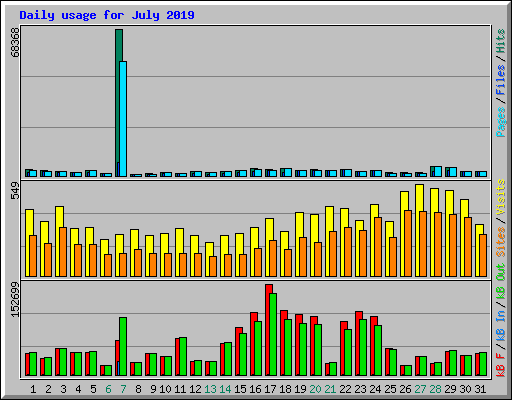Click the green kB Out bar for day 7

point(123,346)
